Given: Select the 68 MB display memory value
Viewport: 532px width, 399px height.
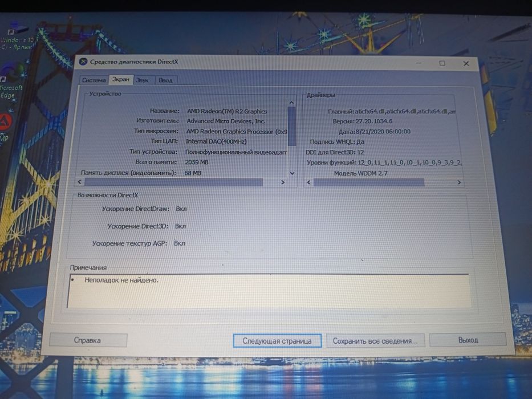Looking at the screenshot, I should pos(192,173).
